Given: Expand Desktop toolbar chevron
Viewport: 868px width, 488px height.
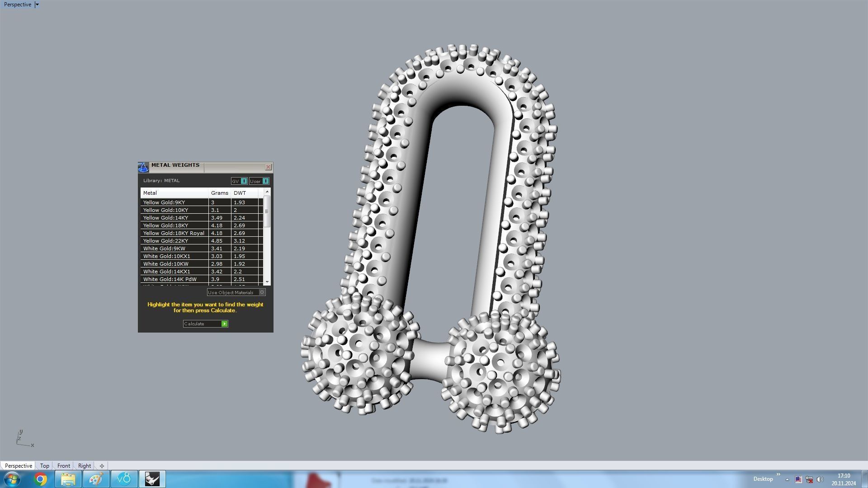Looking at the screenshot, I should point(778,474).
